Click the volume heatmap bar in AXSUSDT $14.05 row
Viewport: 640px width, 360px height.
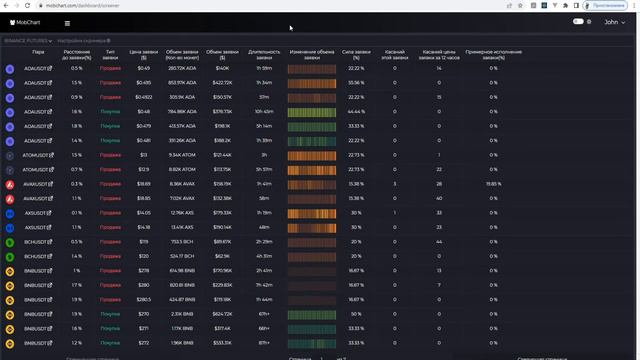(312, 213)
